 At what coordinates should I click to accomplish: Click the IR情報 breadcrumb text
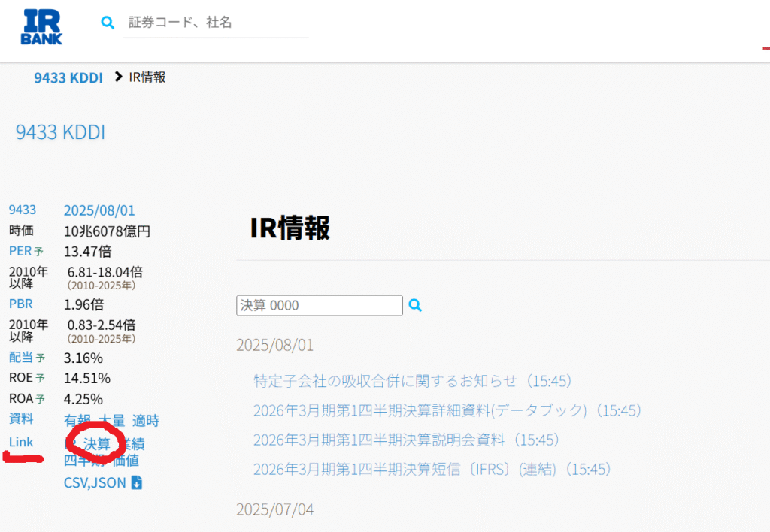pyautogui.click(x=147, y=77)
